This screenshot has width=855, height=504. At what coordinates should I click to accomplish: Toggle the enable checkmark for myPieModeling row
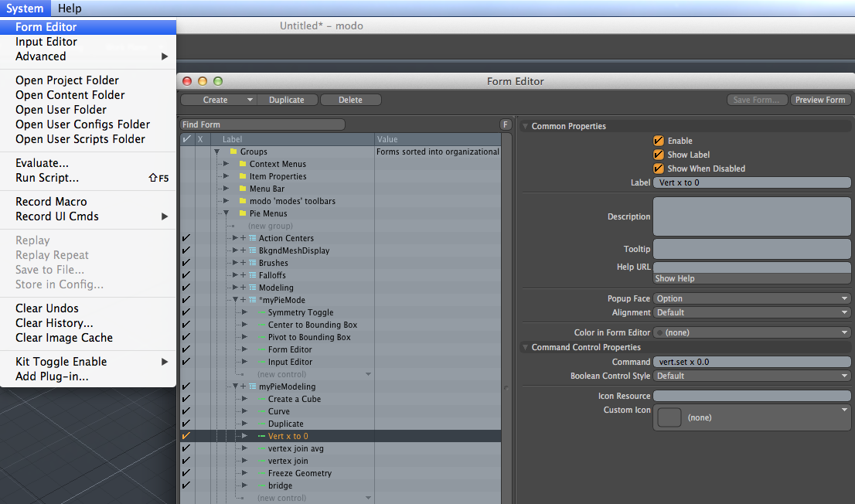[x=186, y=387]
